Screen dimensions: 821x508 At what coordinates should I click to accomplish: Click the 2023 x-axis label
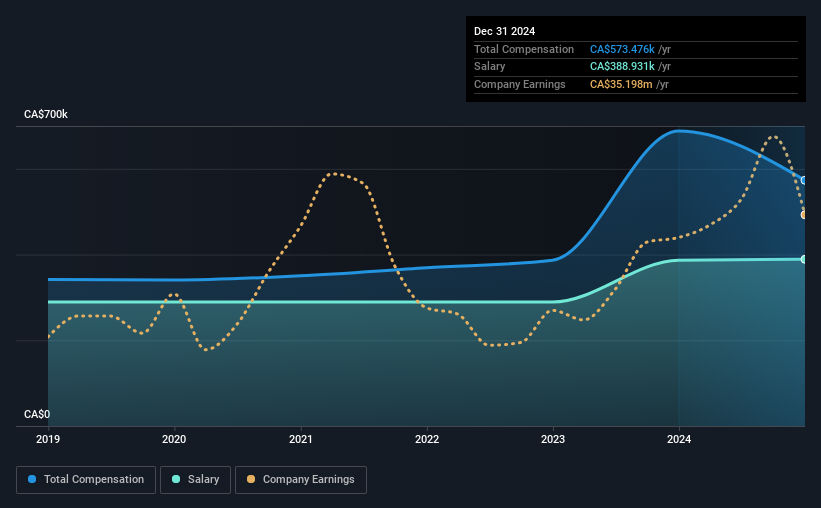point(553,439)
